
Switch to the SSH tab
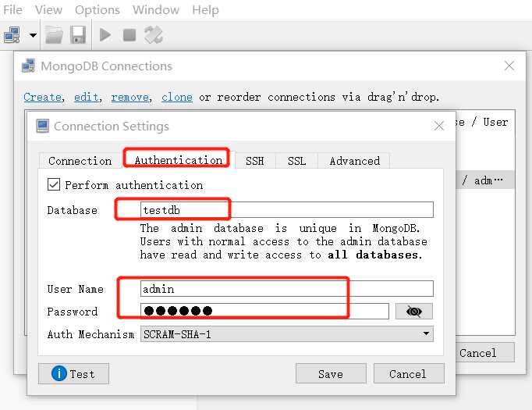pyautogui.click(x=254, y=161)
